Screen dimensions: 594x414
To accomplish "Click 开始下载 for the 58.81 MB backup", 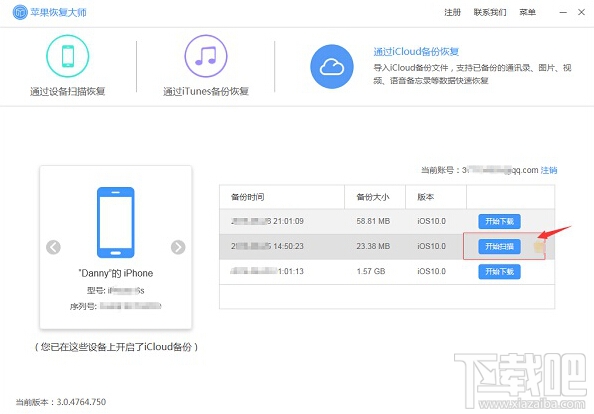I will [x=499, y=221].
